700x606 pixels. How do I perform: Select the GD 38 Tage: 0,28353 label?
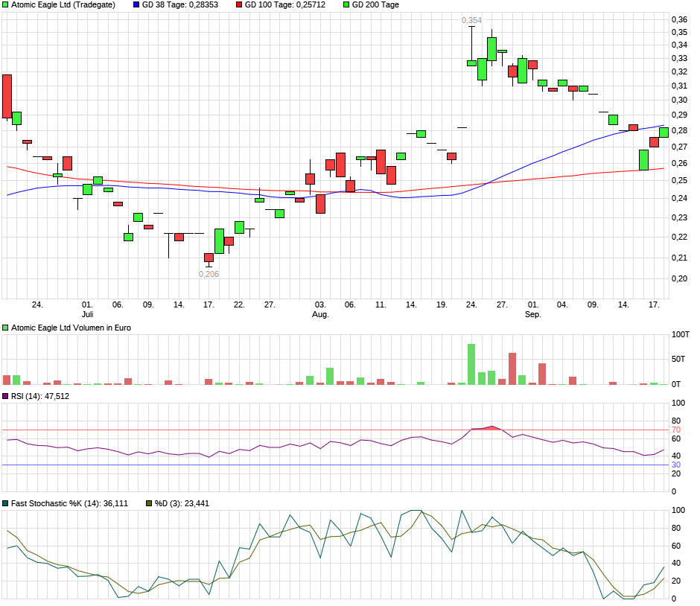point(180,5)
